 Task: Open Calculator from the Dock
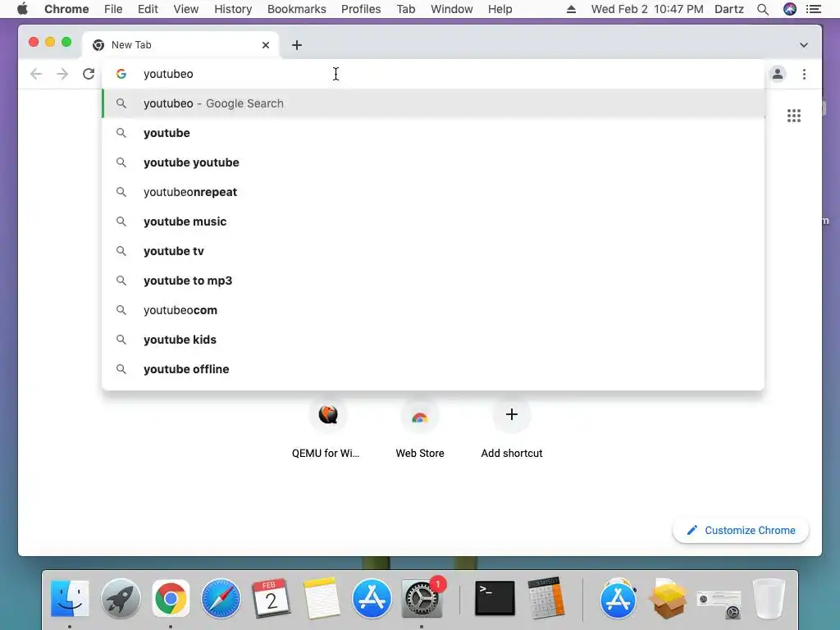tap(546, 598)
